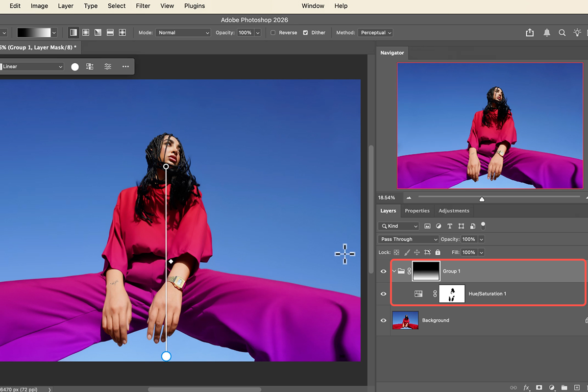588x392 pixels.
Task: Open the Mode dropdown set to Normal
Action: click(x=183, y=33)
